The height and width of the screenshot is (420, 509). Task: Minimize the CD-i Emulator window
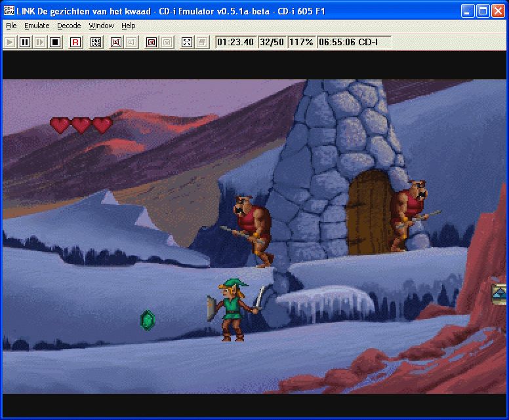pyautogui.click(x=468, y=11)
